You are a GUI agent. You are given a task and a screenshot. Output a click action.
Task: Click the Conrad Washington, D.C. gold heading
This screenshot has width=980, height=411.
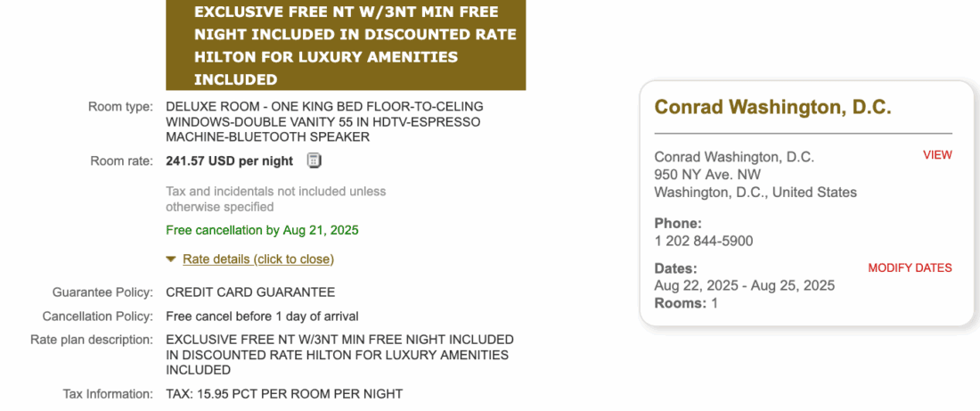[772, 107]
